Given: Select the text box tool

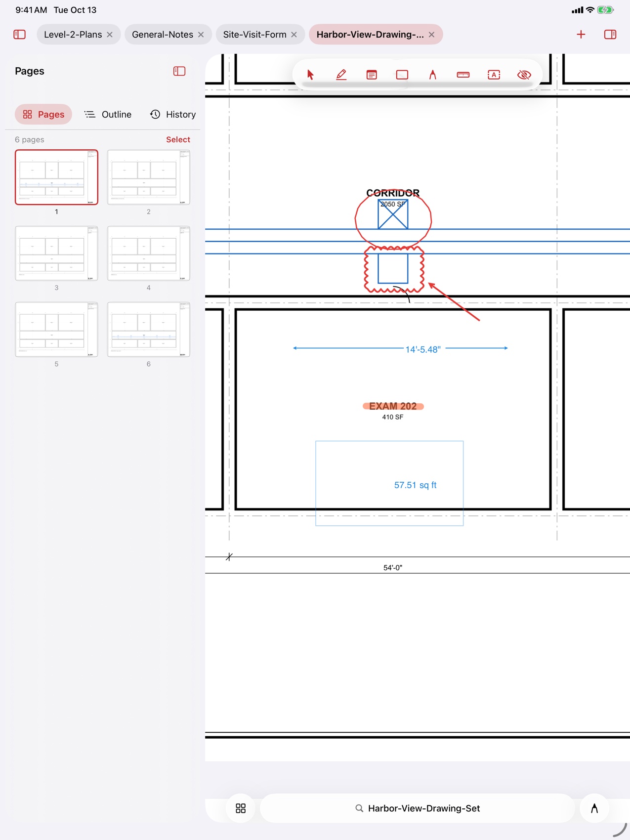Looking at the screenshot, I should coord(494,75).
